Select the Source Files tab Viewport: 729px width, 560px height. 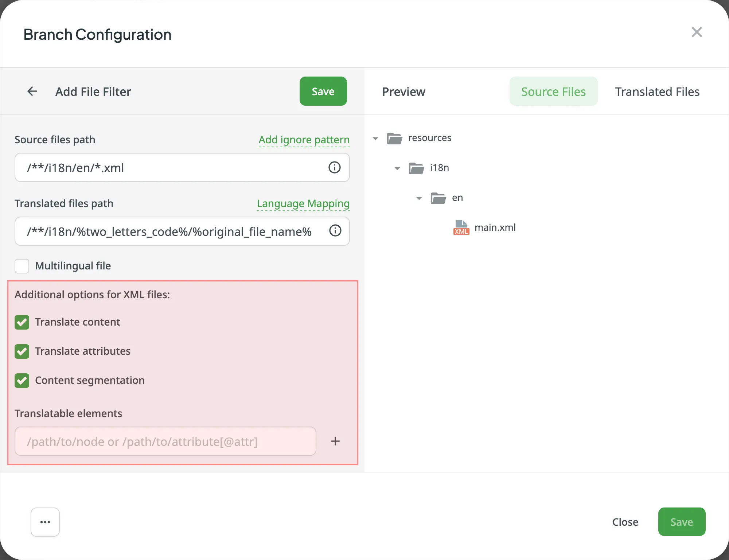click(x=553, y=91)
